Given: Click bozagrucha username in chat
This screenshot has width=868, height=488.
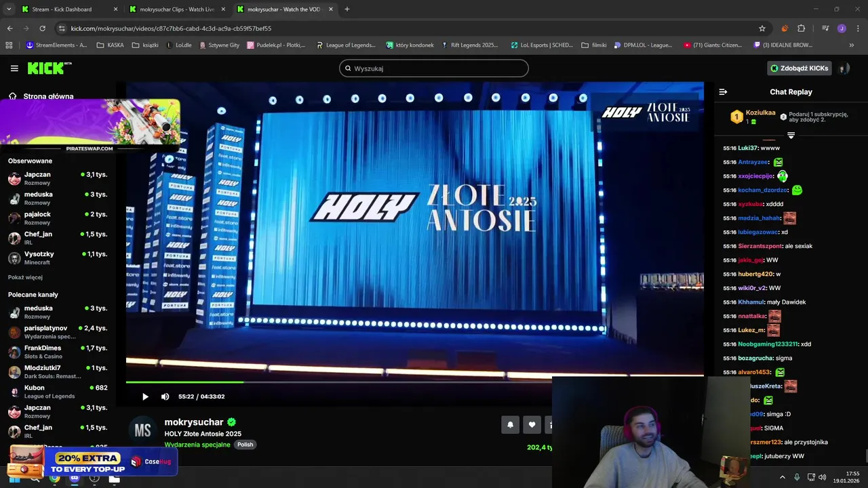Looking at the screenshot, I should click(755, 358).
